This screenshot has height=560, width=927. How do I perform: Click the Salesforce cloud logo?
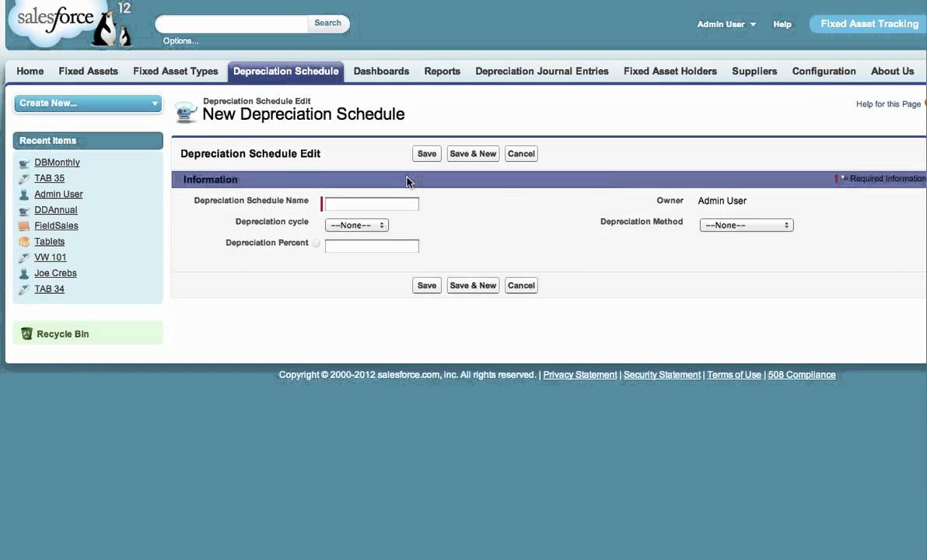coord(56,23)
